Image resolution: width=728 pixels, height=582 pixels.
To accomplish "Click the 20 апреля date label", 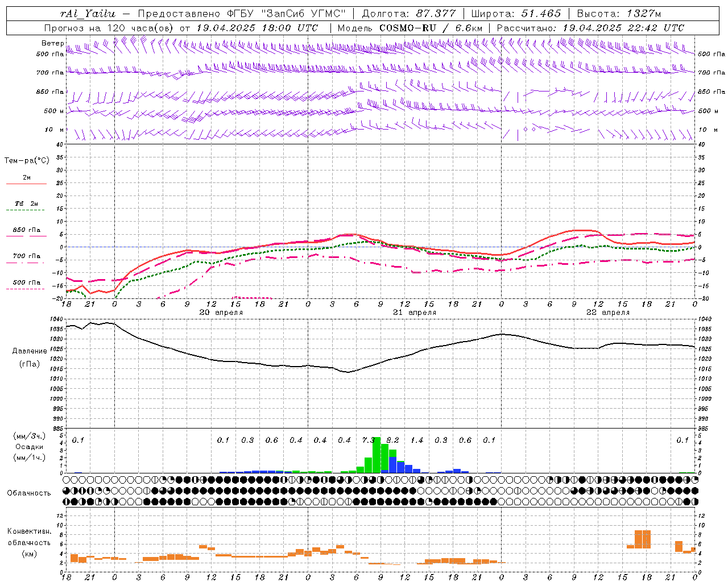I will pos(221,313).
